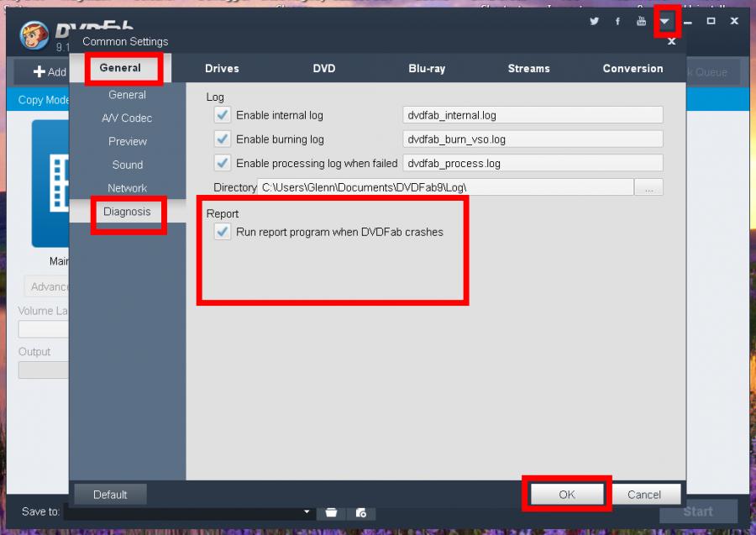Edit the dvdfab_internal.log filename field
This screenshot has width=756, height=535.
click(533, 115)
